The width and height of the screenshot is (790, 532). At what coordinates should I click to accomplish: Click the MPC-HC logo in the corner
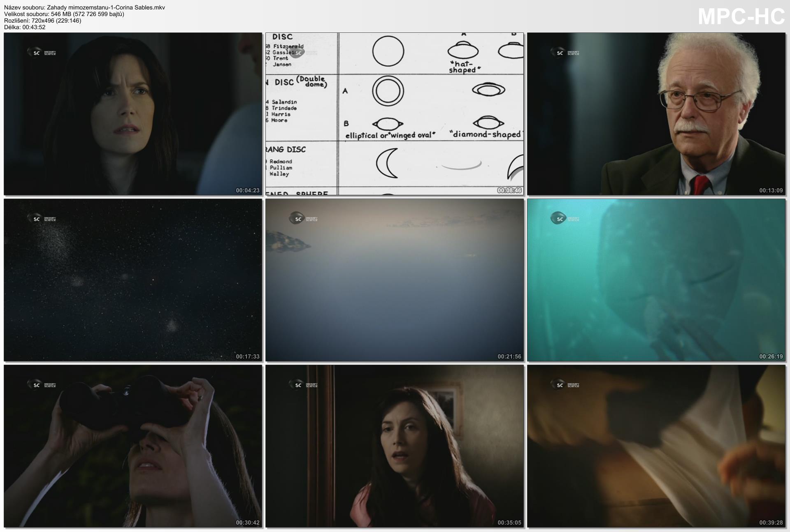(741, 17)
